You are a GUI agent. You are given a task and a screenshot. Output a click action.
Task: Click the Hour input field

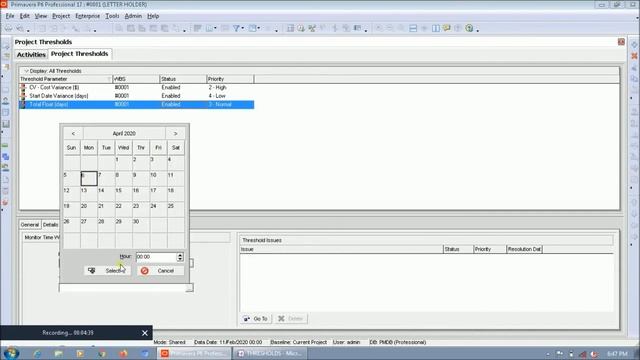156,257
